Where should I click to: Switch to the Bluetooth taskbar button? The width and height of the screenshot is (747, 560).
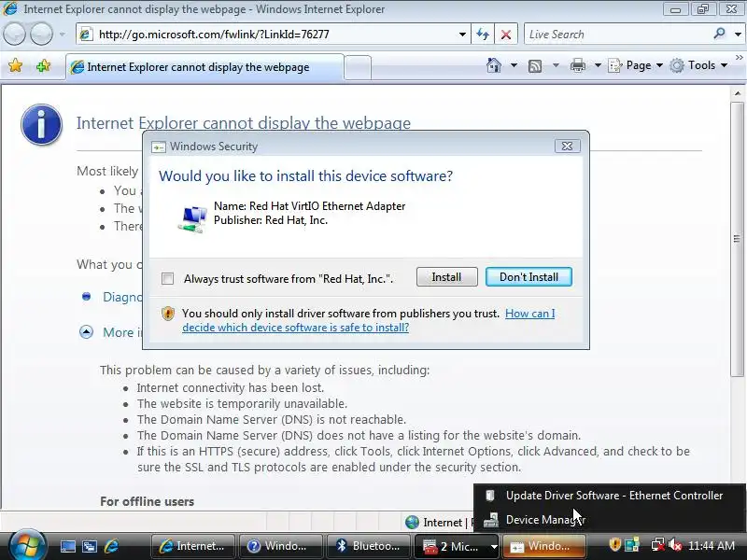[368, 546]
